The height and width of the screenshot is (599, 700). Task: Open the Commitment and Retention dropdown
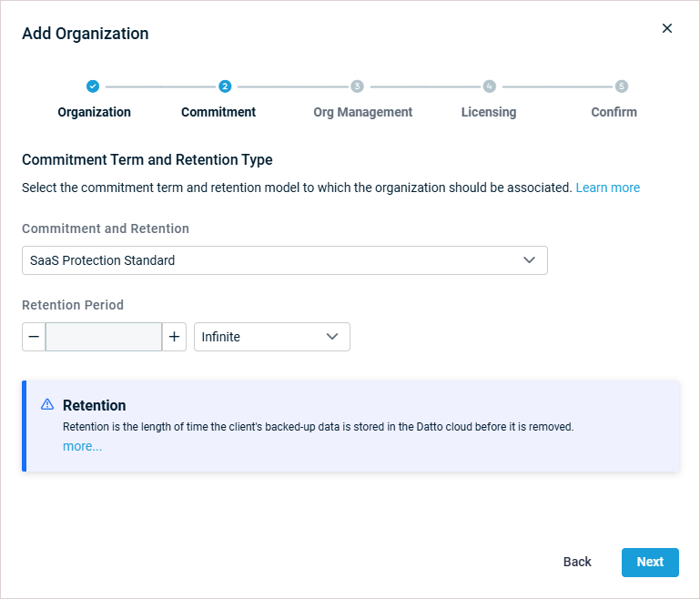click(x=284, y=260)
